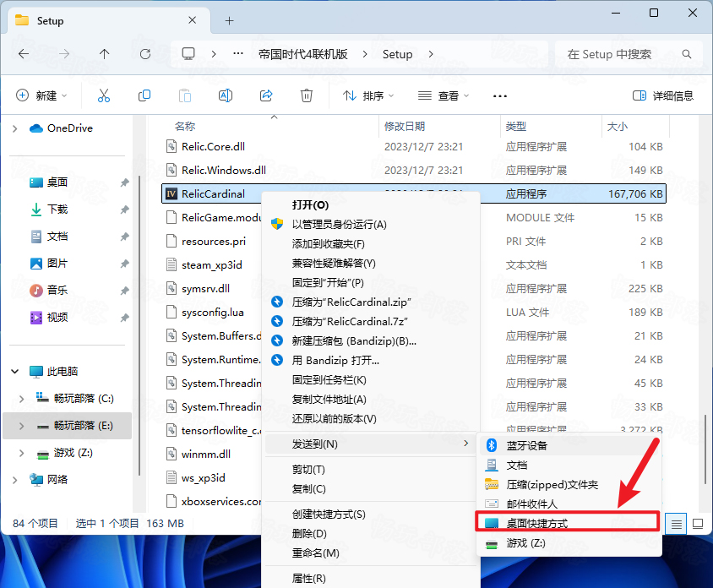Select the ws_xp3id file
This screenshot has height=588, width=713.
(204, 477)
